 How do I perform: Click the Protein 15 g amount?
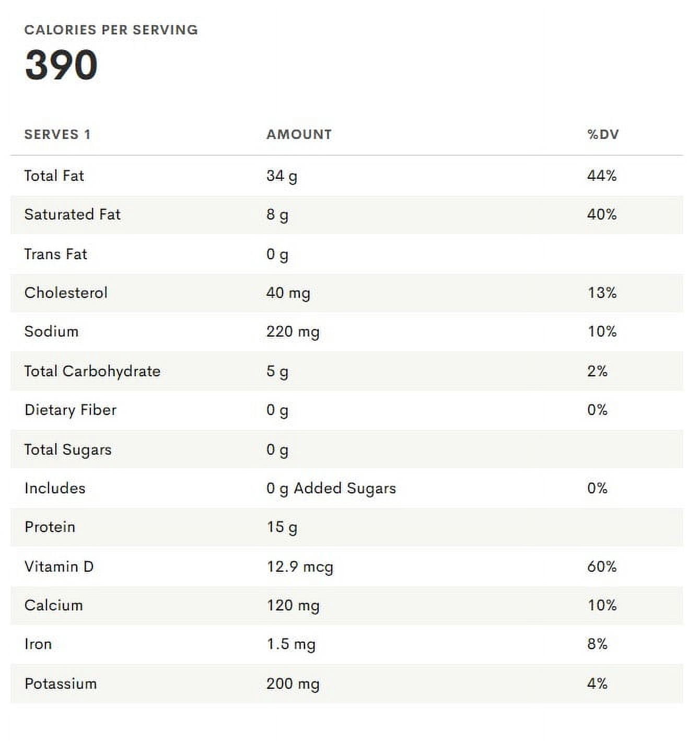[282, 527]
